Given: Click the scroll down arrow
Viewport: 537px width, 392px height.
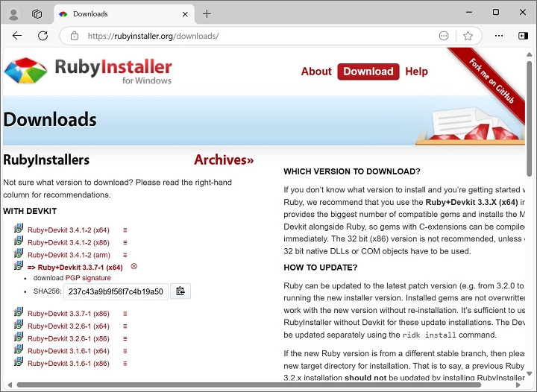Looking at the screenshot, I should coord(529,373).
